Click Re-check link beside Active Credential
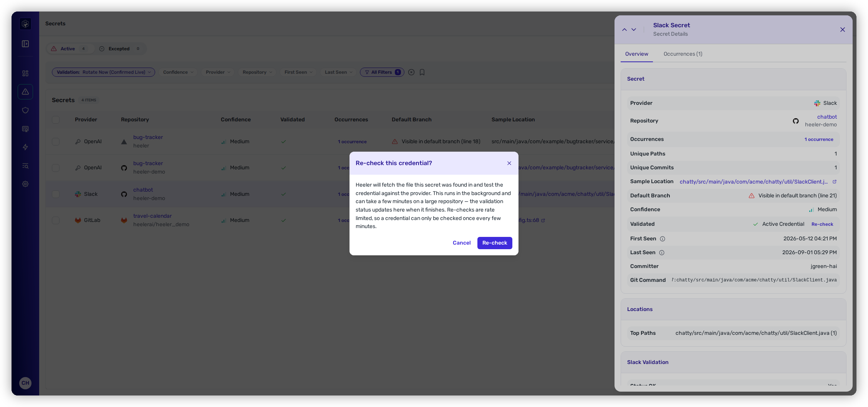This screenshot has width=868, height=407. (x=822, y=224)
